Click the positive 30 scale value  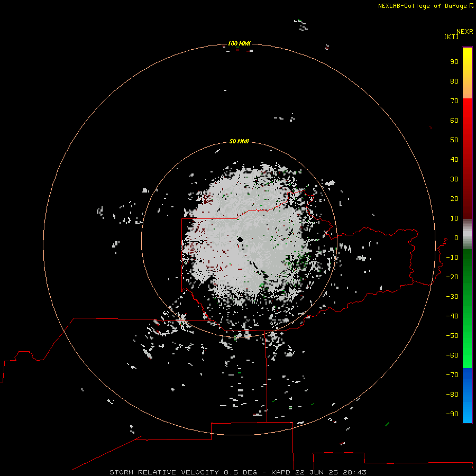point(454,179)
